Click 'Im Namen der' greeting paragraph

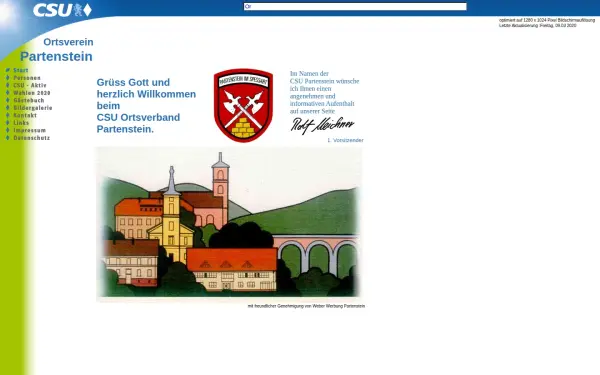tap(324, 92)
